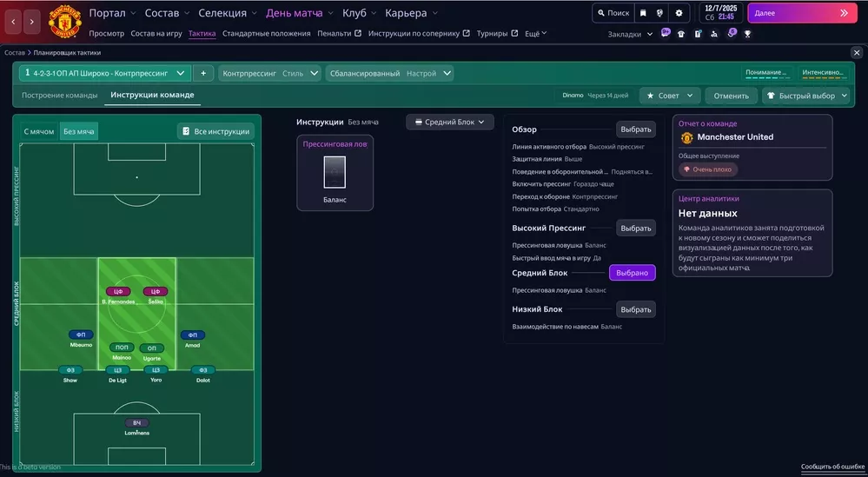This screenshot has width=868, height=477.
Task: Close the tactics planner with X
Action: (857, 53)
